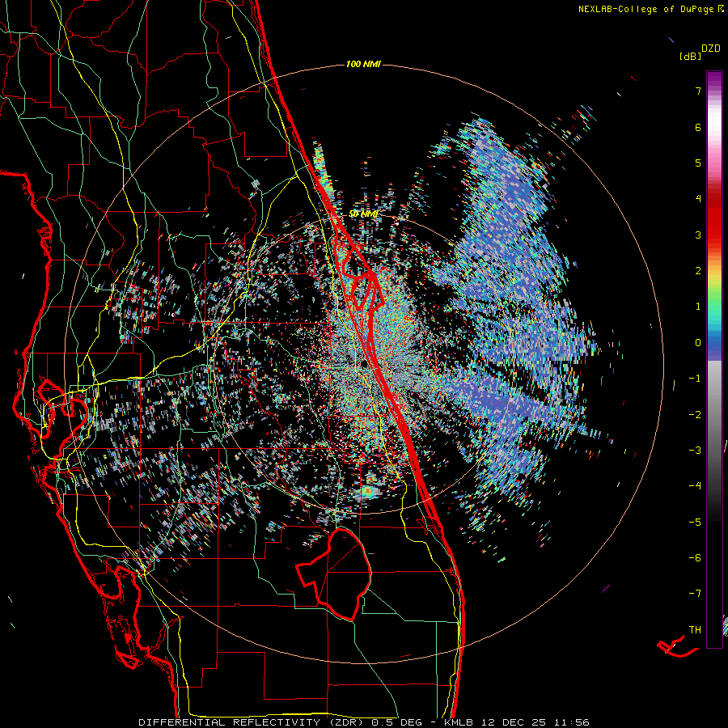
Task: Click the 3 value on the legend scale
Action: [x=698, y=235]
